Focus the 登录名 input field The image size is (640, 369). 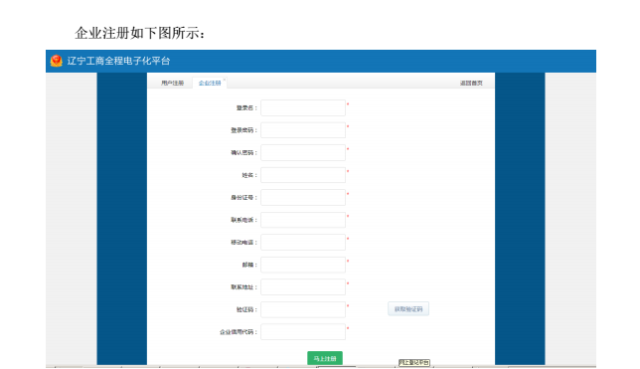coord(303,108)
